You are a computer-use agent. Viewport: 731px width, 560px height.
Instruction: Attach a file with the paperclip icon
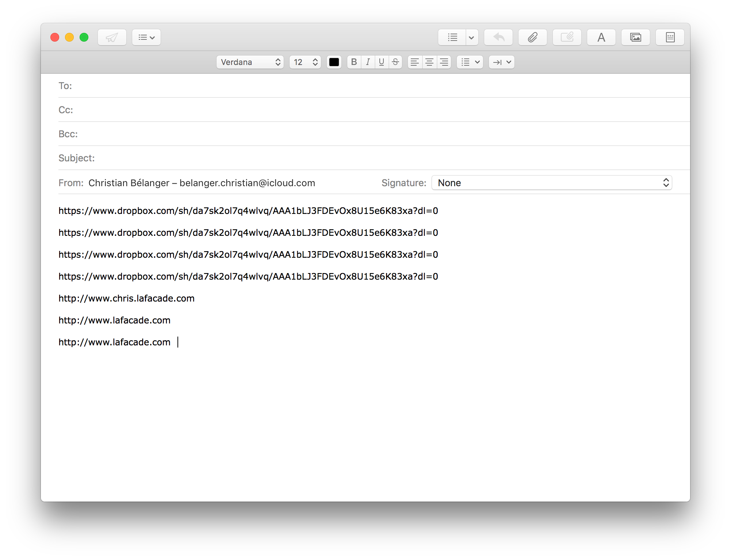pos(532,37)
